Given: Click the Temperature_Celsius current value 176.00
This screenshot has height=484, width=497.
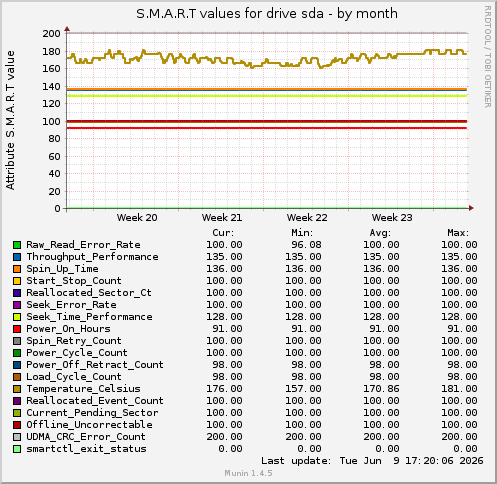Looking at the screenshot, I should coord(224,389).
